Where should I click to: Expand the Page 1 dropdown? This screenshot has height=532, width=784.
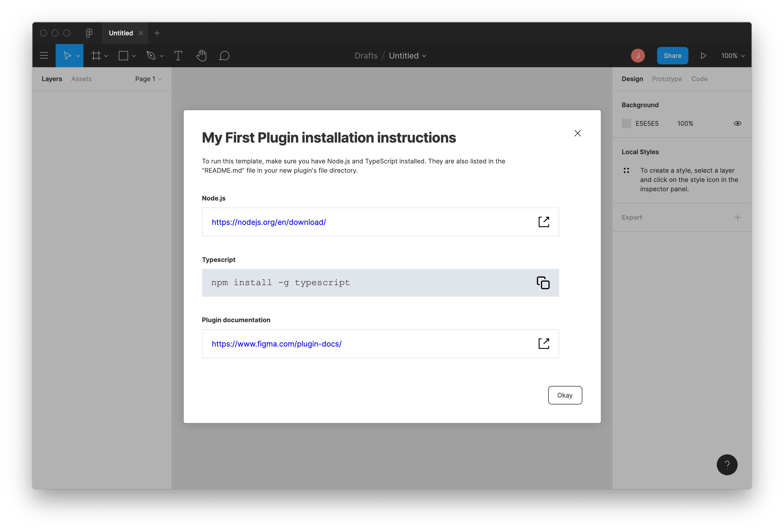coord(148,79)
